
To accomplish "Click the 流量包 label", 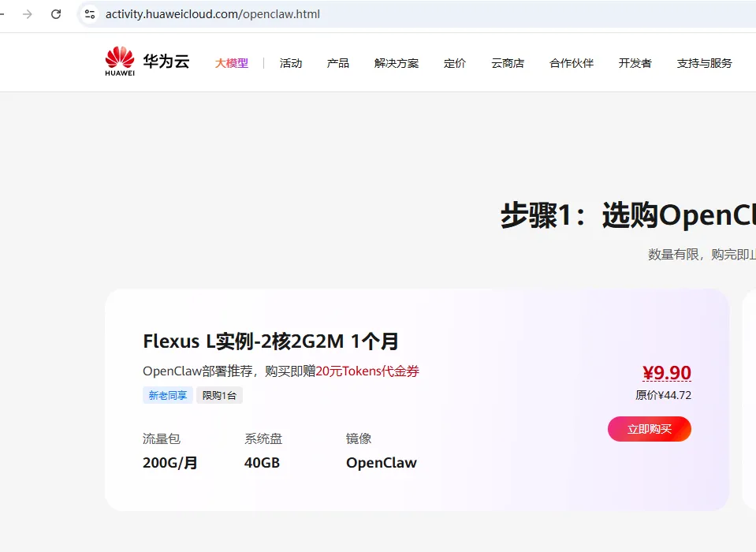I will 162,438.
